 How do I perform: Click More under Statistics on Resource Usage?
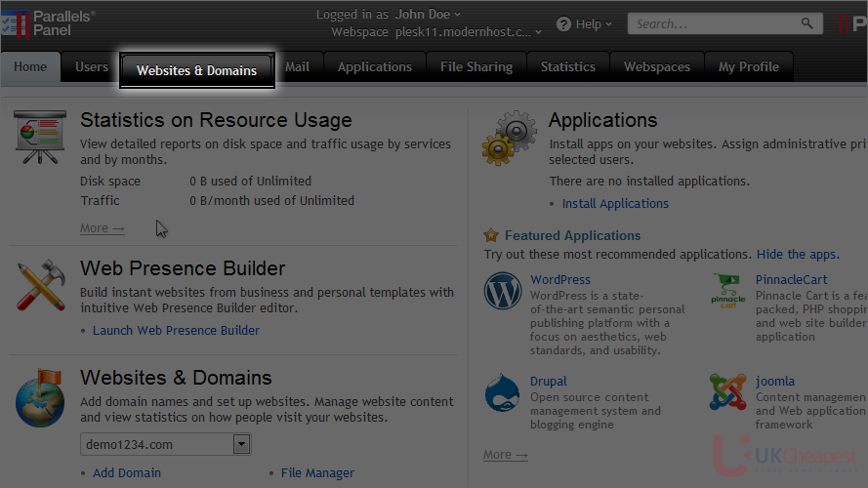(103, 228)
